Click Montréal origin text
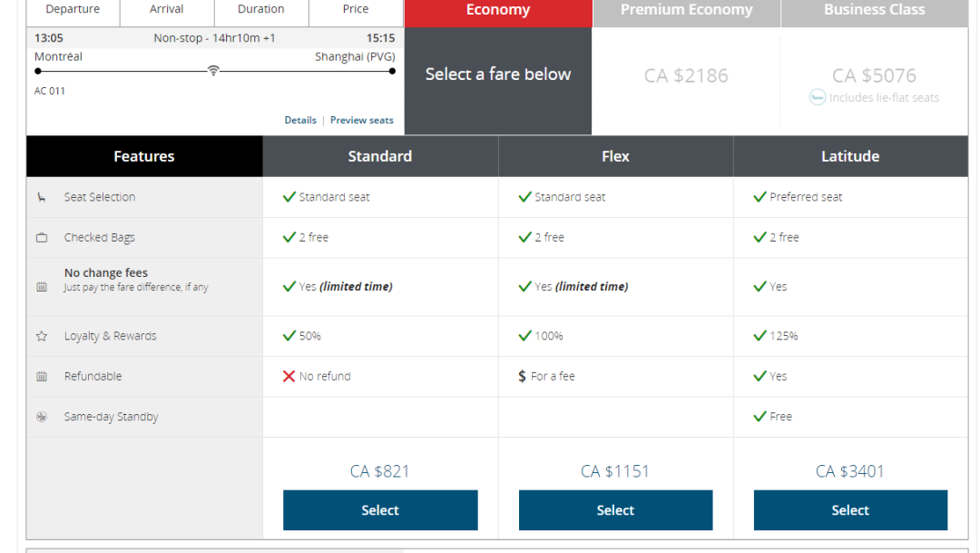The height and width of the screenshot is (553, 980). point(58,57)
